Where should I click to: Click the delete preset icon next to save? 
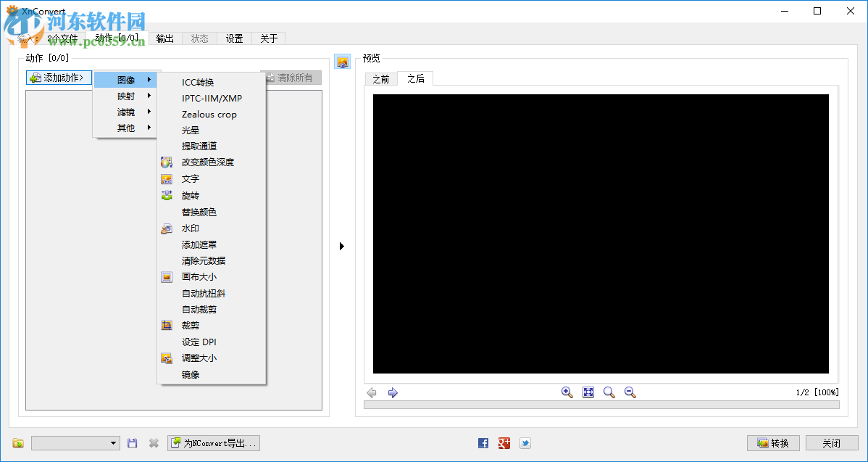(152, 442)
